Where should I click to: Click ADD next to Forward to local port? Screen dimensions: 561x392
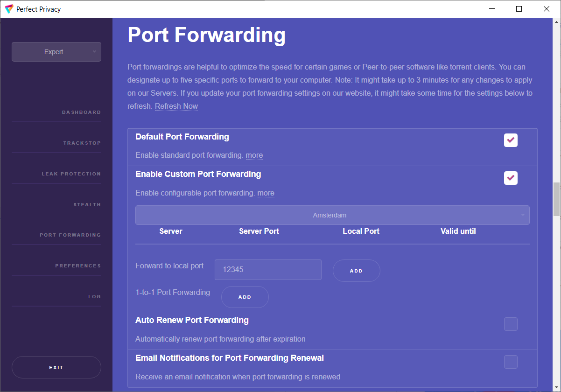357,271
